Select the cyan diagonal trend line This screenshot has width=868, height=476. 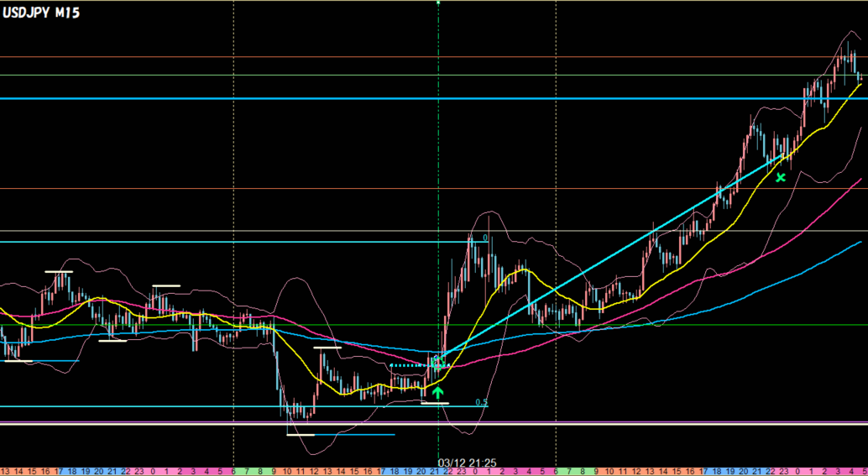point(612,256)
